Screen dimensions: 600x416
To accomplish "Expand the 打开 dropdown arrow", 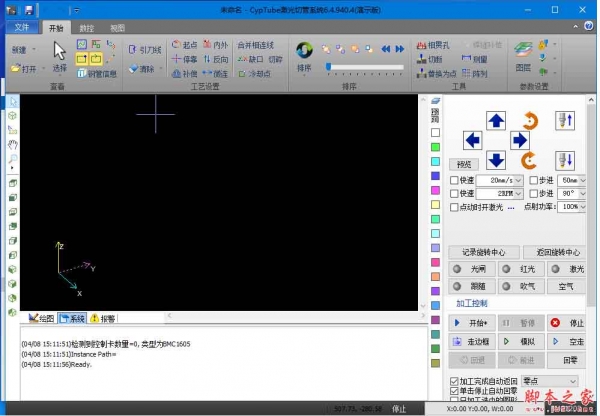I will [x=43, y=69].
